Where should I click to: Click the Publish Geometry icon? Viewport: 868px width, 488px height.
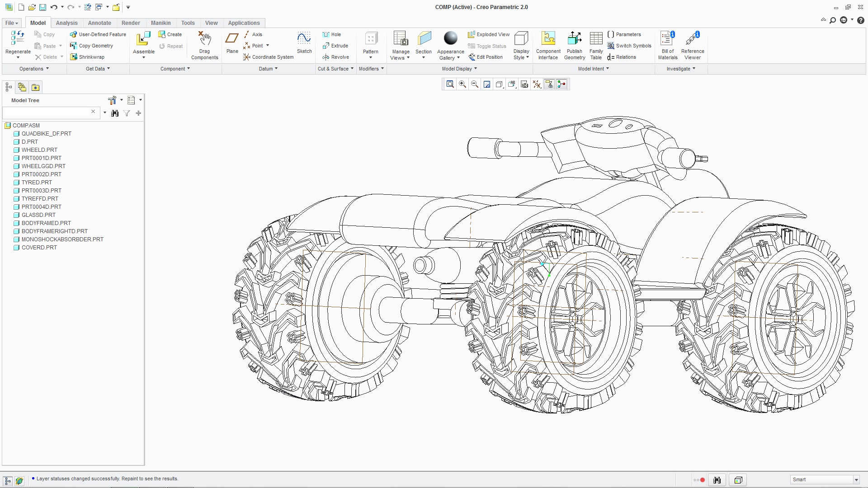pyautogui.click(x=574, y=38)
